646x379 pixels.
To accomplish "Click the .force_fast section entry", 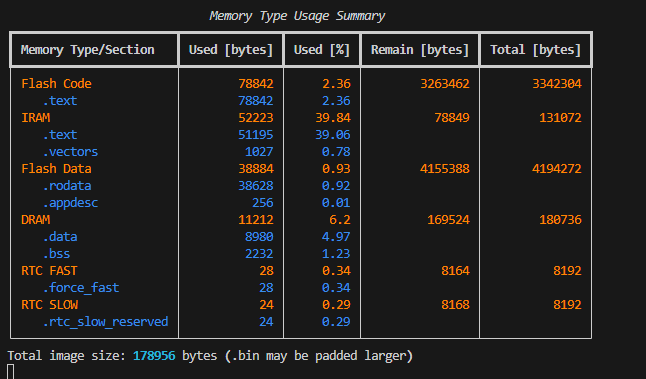I will tap(81, 288).
